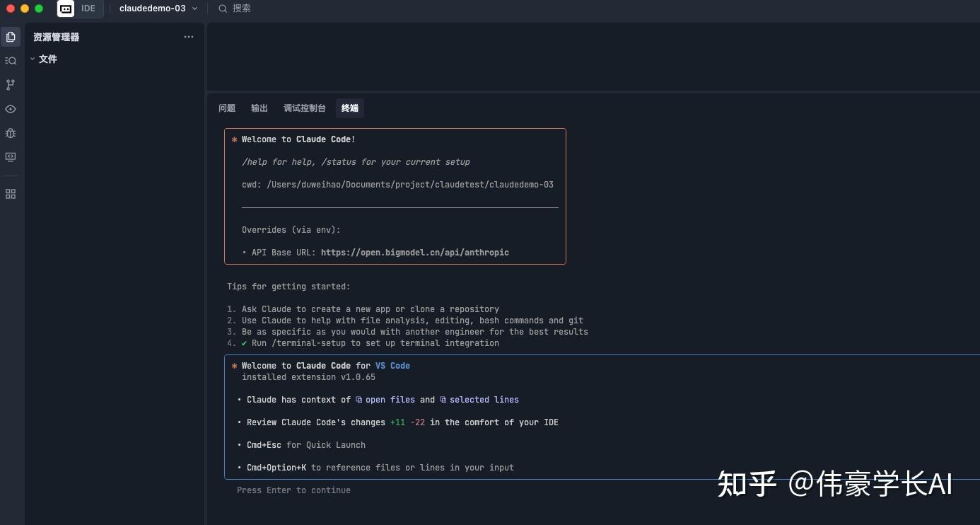Image resolution: width=980 pixels, height=525 pixels.
Task: Open Source Control from the activity bar
Action: [11, 85]
